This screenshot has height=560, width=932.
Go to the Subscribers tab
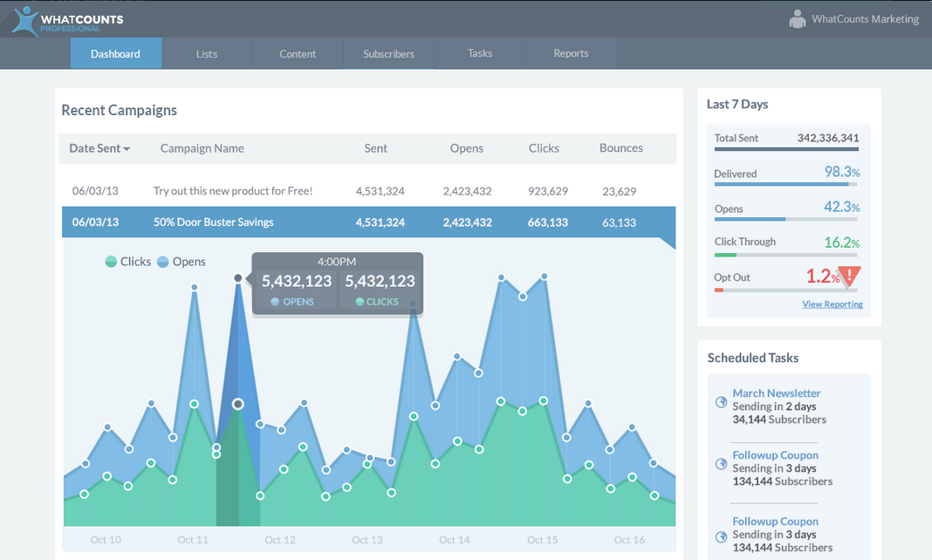(x=388, y=53)
